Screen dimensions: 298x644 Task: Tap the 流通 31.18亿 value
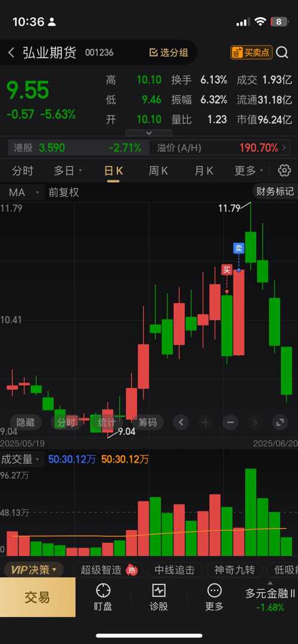pyautogui.click(x=275, y=100)
